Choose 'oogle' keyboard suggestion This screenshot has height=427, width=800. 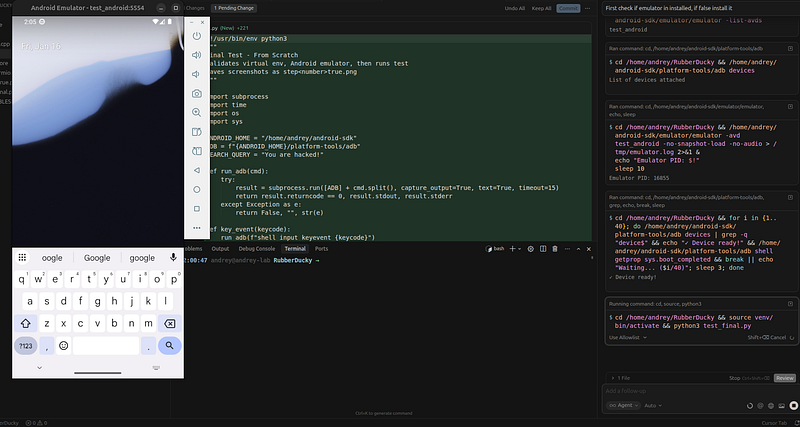click(52, 258)
